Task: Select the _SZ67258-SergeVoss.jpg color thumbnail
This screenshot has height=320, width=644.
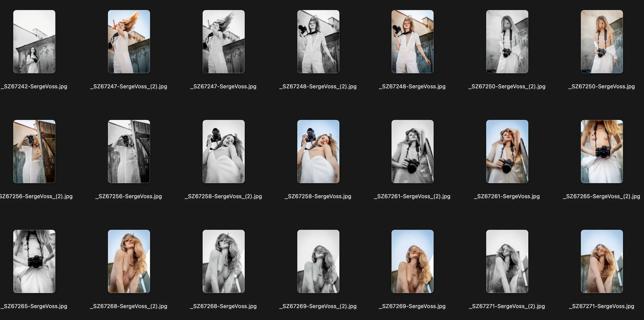Action: [318, 153]
